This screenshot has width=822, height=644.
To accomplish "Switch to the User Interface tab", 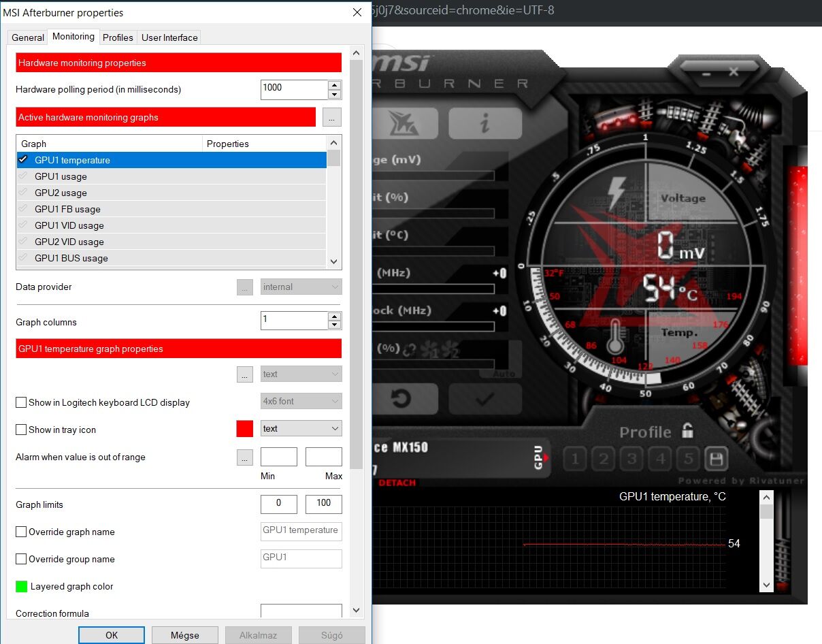I will click(169, 37).
